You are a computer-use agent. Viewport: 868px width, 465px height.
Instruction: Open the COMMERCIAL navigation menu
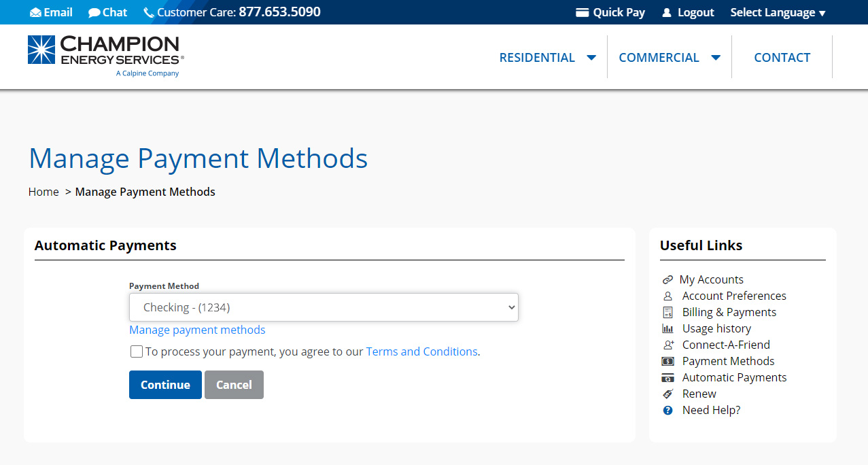659,58
